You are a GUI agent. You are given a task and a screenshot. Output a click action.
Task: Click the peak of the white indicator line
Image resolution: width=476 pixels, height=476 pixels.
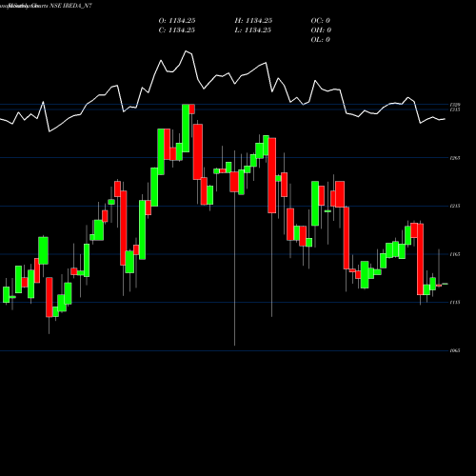point(186,50)
